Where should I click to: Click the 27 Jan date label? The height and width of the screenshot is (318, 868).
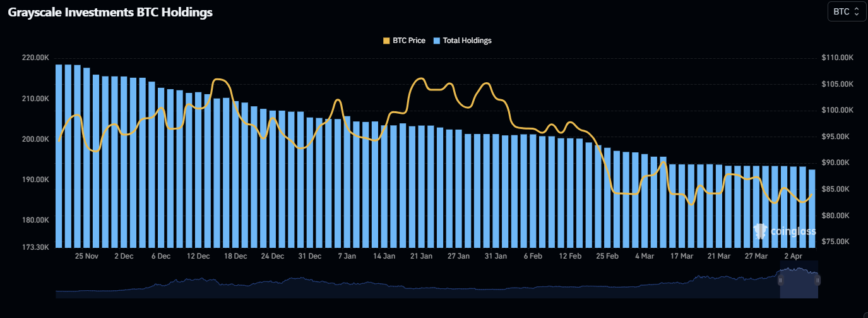coord(458,256)
